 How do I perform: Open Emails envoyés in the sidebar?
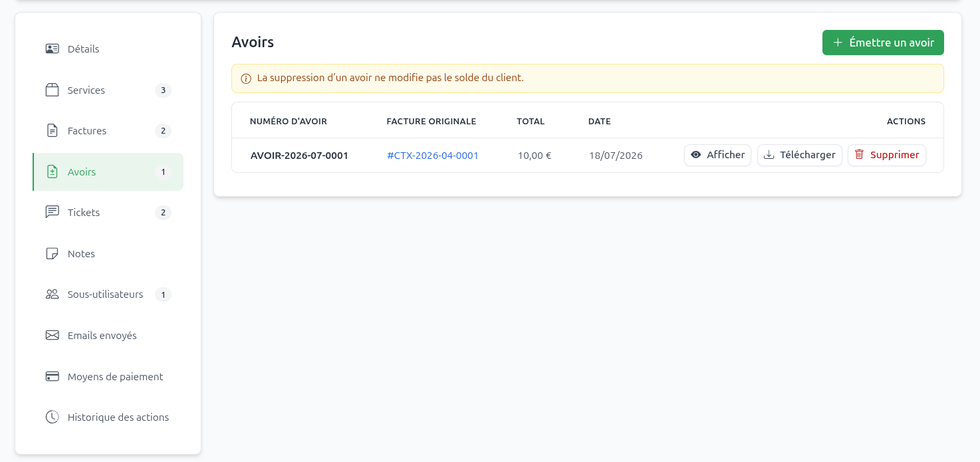(108, 336)
